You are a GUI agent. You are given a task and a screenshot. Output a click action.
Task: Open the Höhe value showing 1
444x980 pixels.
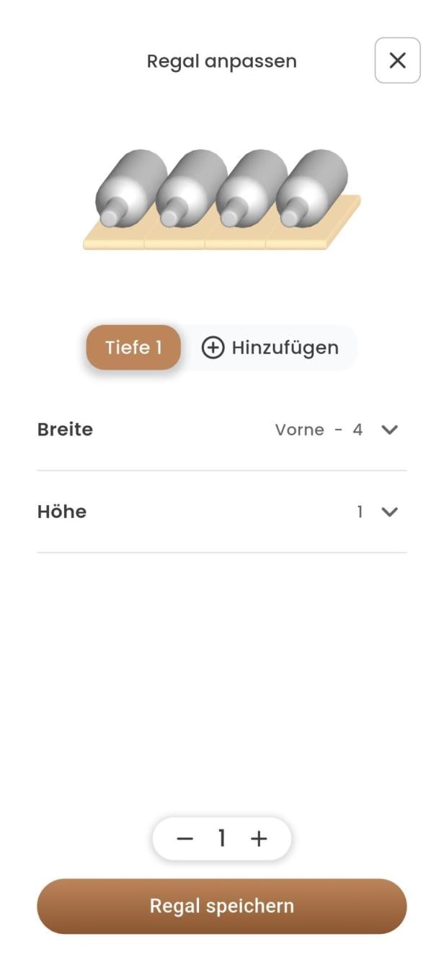click(x=360, y=512)
